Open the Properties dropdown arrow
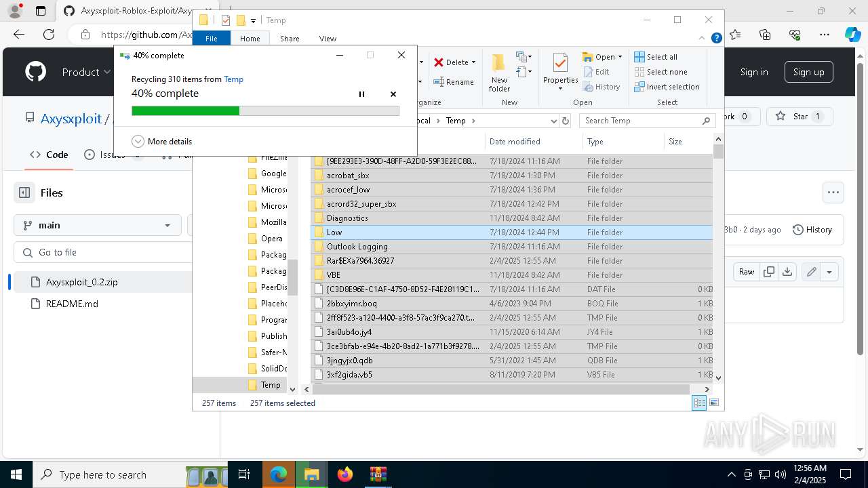This screenshot has height=488, width=868. click(560, 89)
